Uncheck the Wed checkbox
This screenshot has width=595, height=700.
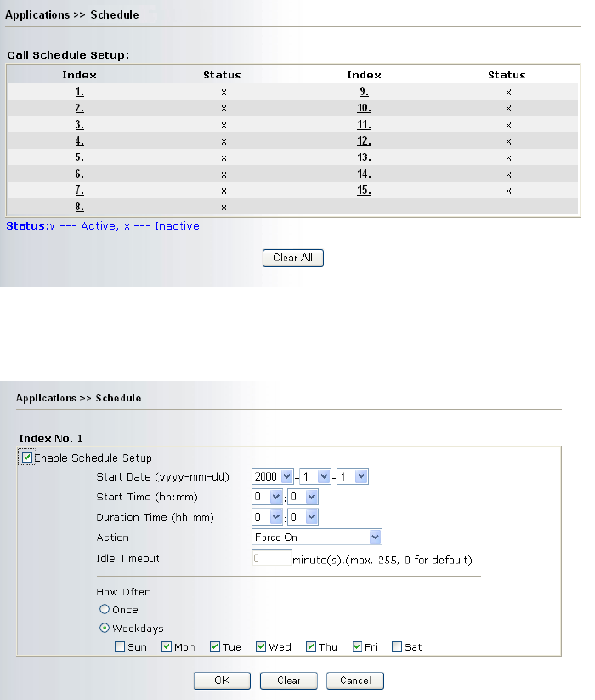261,647
